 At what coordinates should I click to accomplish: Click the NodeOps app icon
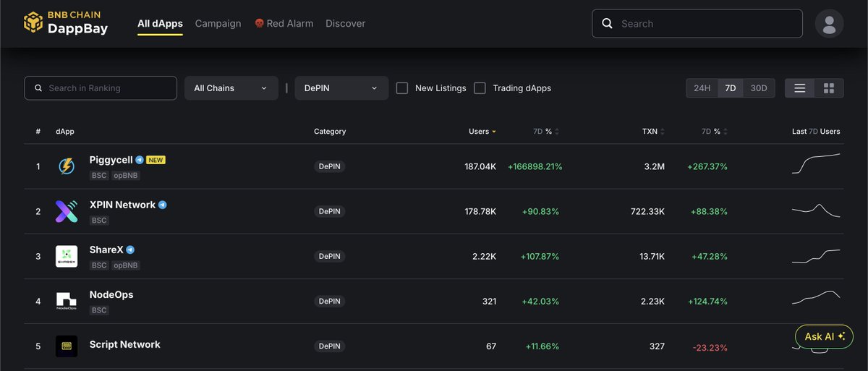pos(67,302)
